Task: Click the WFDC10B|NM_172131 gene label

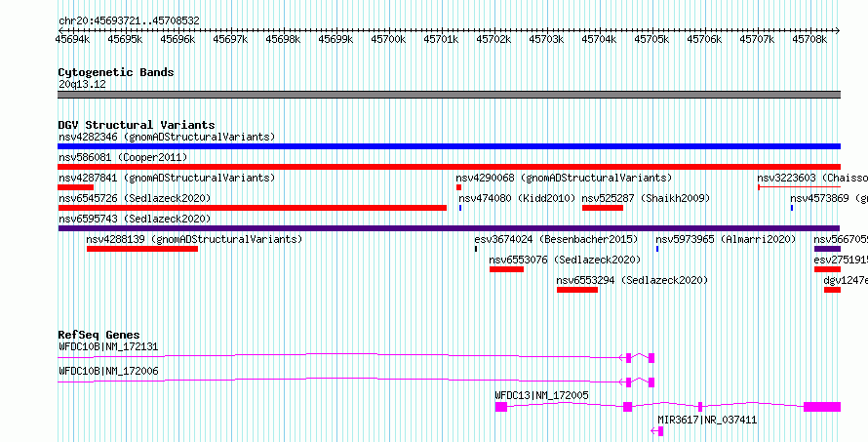Action: click(108, 347)
